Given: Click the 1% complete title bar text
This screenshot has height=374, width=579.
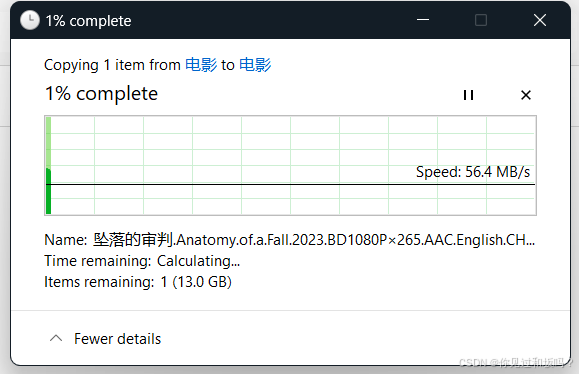Looking at the screenshot, I should pyautogui.click(x=88, y=21).
